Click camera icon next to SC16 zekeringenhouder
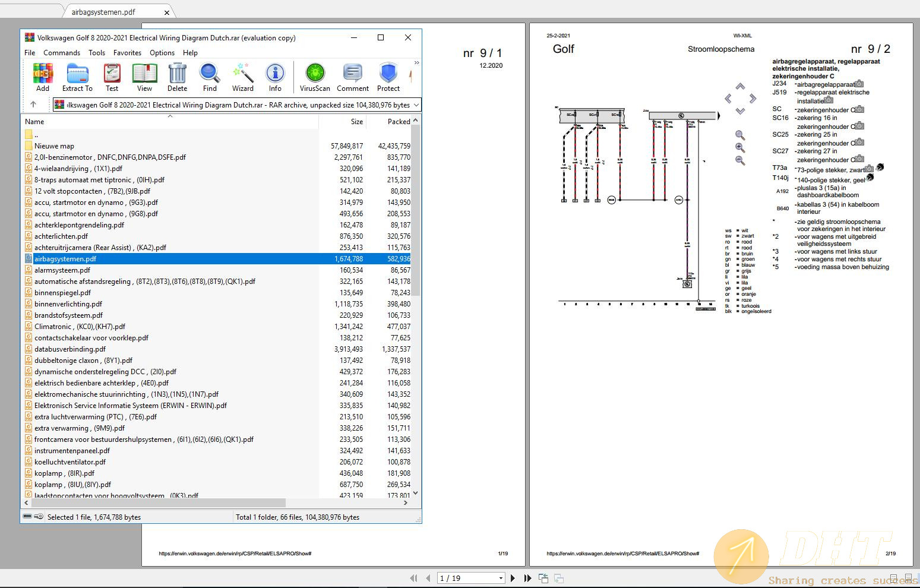 [859, 125]
